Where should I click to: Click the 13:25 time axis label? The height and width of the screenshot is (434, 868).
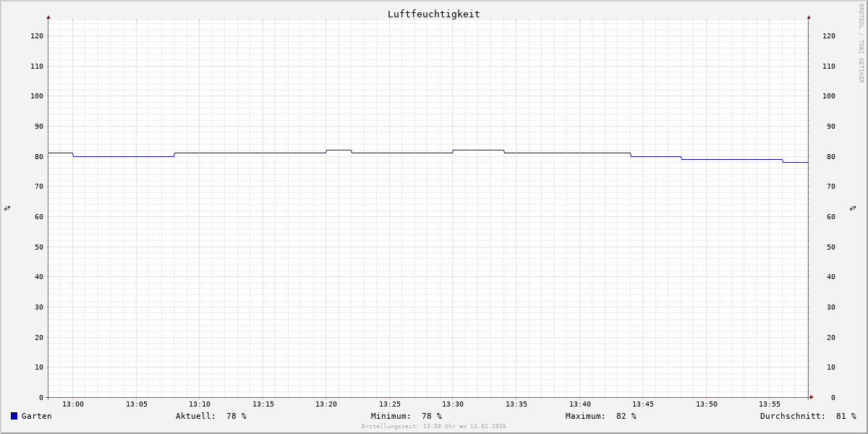pos(390,404)
